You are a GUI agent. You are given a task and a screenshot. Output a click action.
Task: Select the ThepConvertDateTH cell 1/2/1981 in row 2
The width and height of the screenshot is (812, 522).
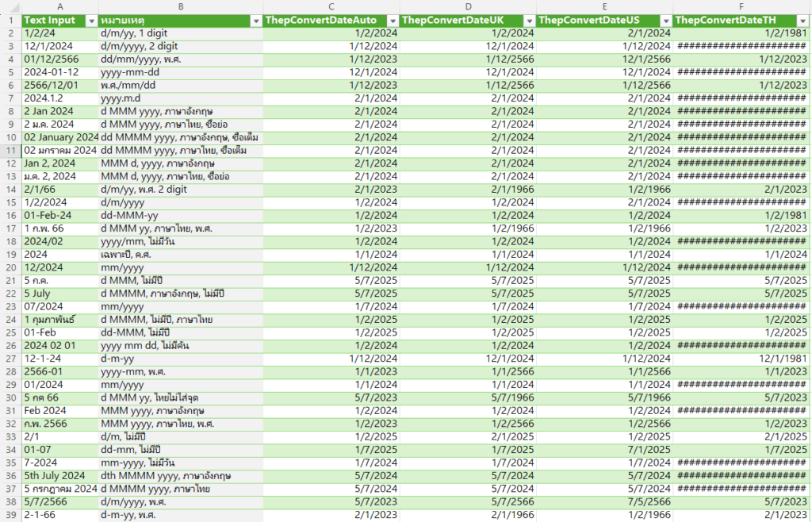coord(741,33)
